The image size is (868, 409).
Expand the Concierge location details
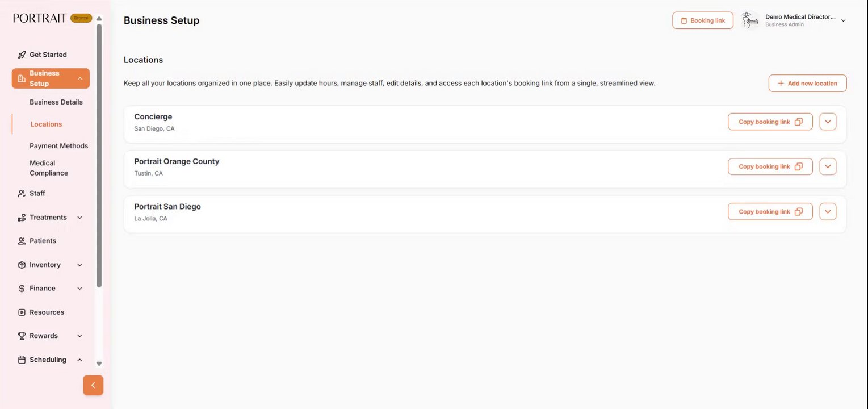point(828,122)
